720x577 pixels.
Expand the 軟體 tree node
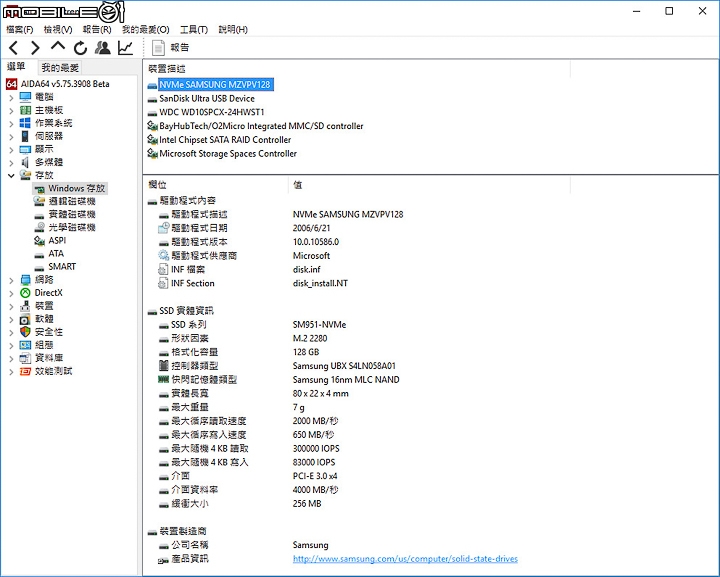(x=11, y=319)
